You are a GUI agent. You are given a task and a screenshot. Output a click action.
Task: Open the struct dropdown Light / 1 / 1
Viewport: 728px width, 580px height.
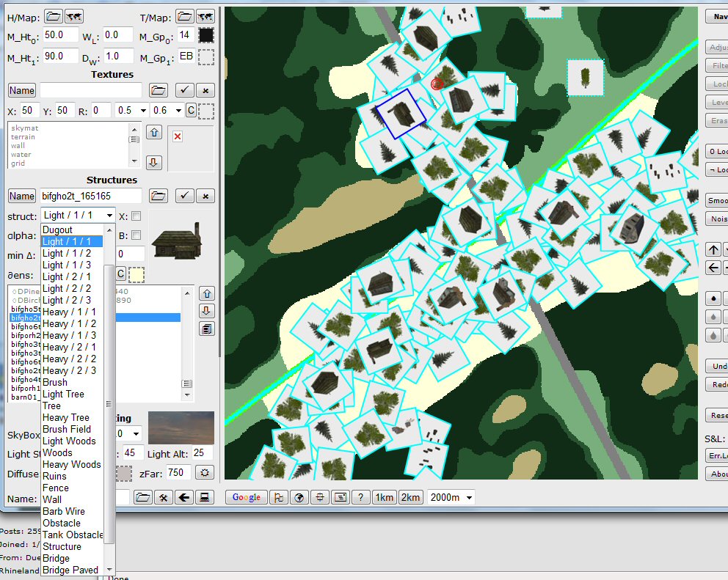[x=78, y=216]
